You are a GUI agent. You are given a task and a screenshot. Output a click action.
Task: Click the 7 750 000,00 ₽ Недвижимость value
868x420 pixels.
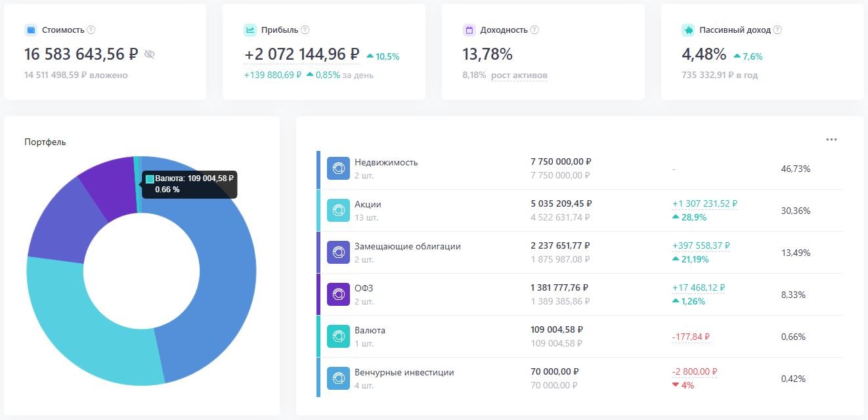coord(561,161)
